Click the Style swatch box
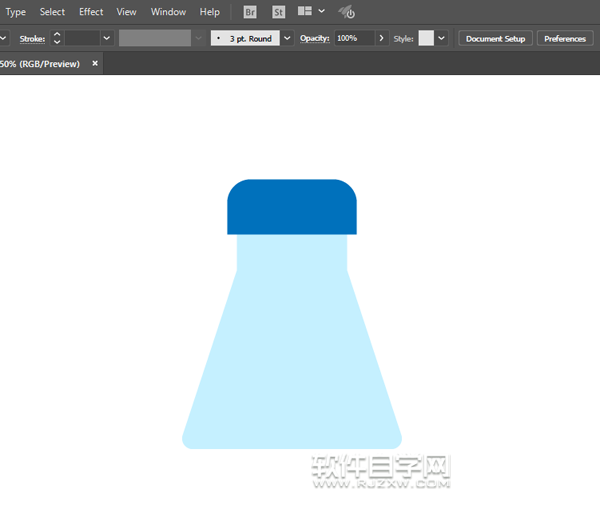The image size is (600, 505). tap(426, 38)
